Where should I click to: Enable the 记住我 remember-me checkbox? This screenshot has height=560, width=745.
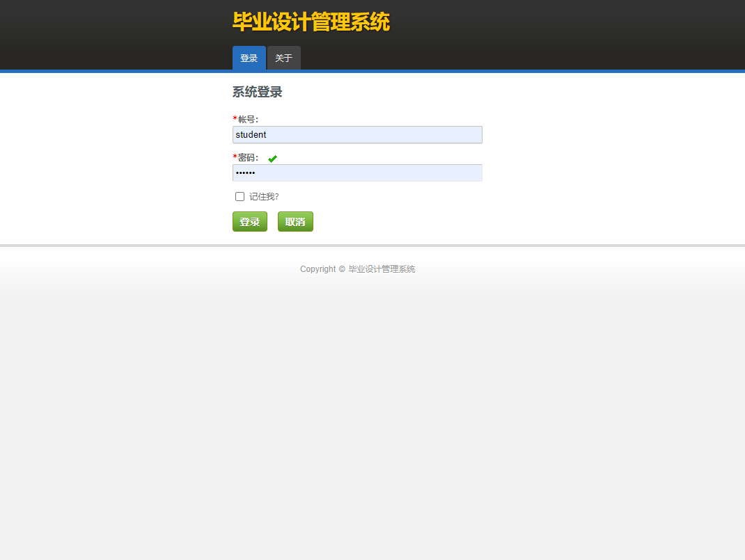pos(240,196)
